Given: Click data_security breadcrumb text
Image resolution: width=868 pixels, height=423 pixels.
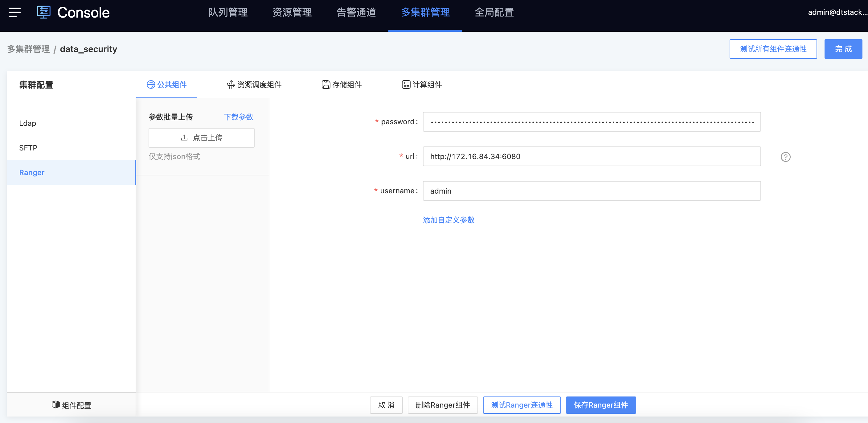Looking at the screenshot, I should coord(89,49).
